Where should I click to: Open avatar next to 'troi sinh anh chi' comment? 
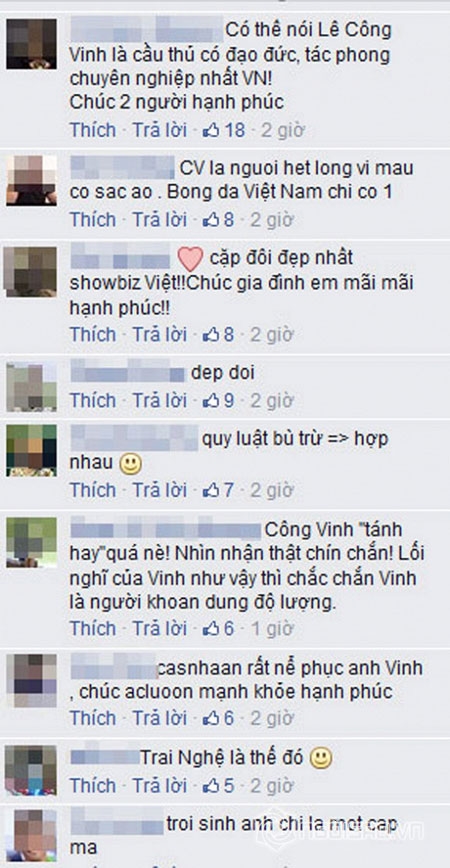(32, 835)
